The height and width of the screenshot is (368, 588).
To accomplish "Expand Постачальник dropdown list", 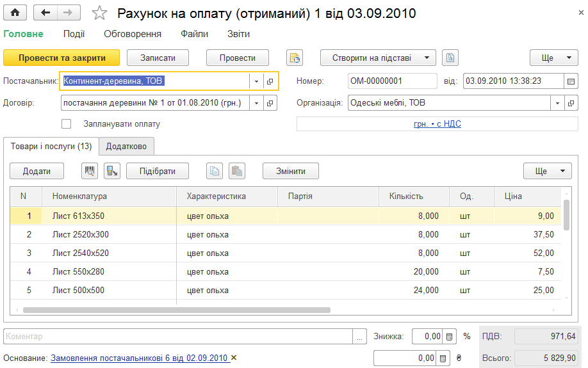I will [256, 81].
